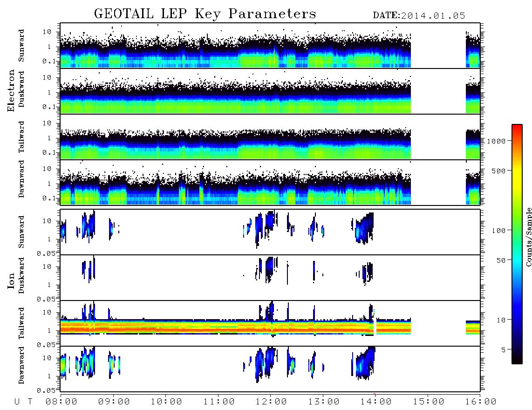Click the 09:00 time axis label

114,402
